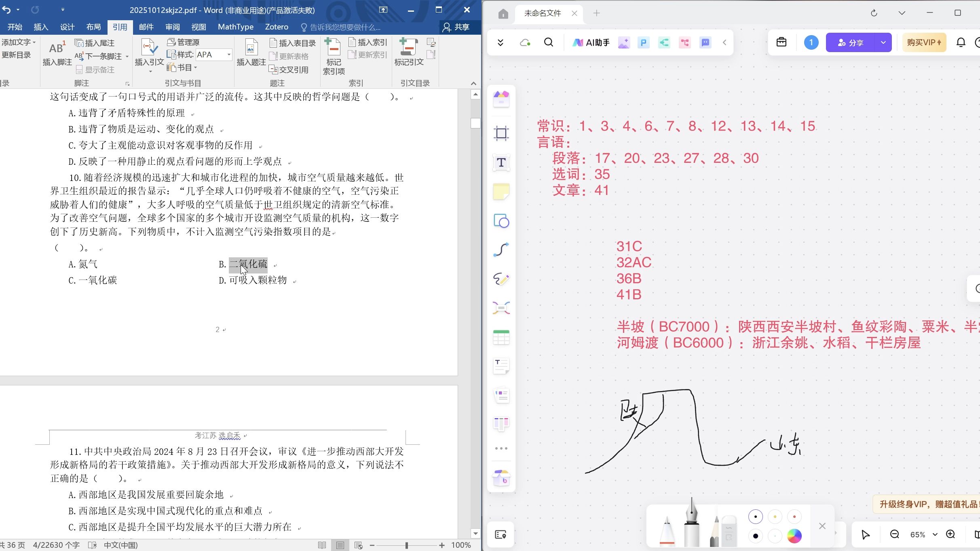Select the mind map tool in sidebar
980x551 pixels.
pos(501,308)
